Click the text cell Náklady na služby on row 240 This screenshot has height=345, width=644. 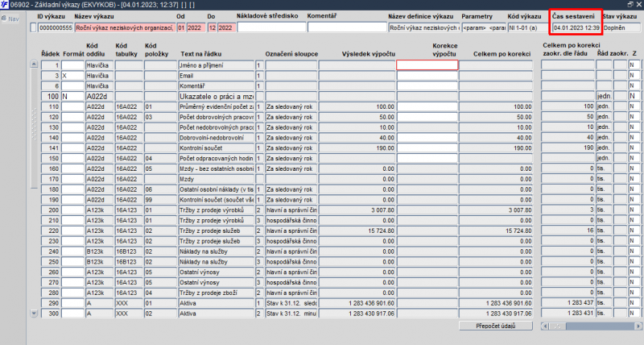click(x=216, y=251)
